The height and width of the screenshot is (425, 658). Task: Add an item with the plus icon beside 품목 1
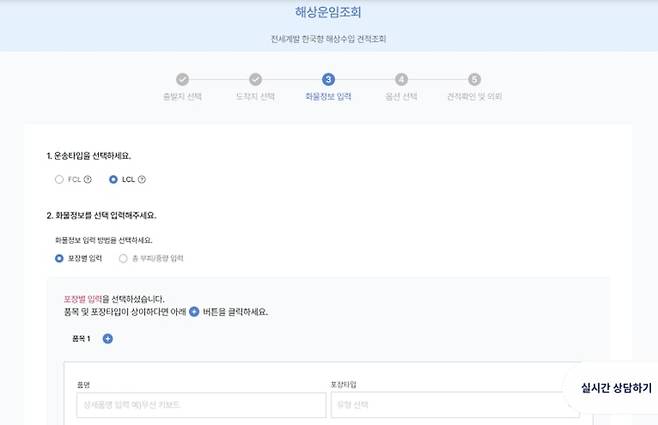pos(108,339)
